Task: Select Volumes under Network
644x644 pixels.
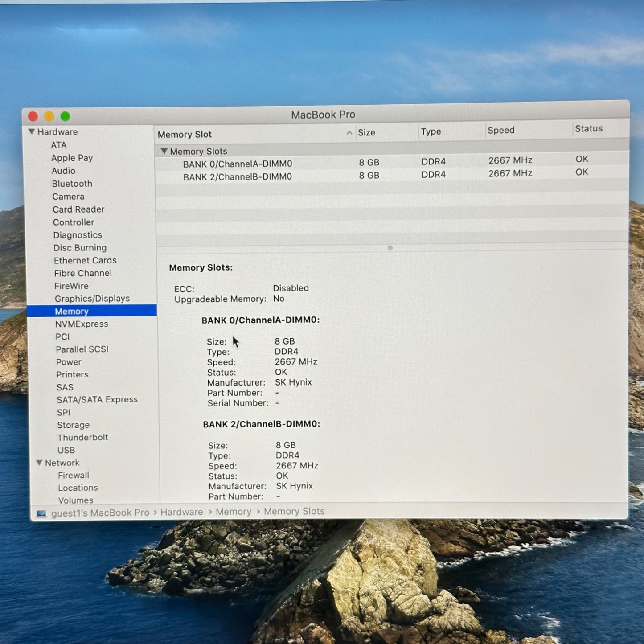Action: coord(76,500)
